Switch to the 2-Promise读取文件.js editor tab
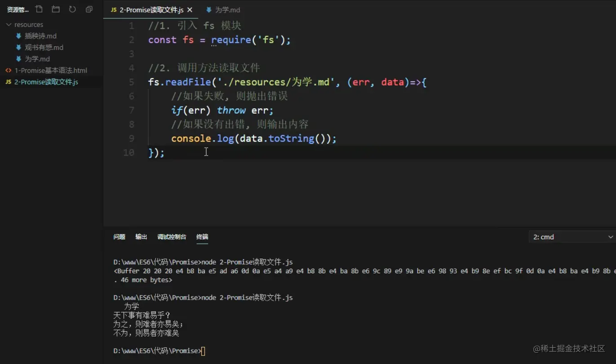This screenshot has height=364, width=616. (x=151, y=9)
